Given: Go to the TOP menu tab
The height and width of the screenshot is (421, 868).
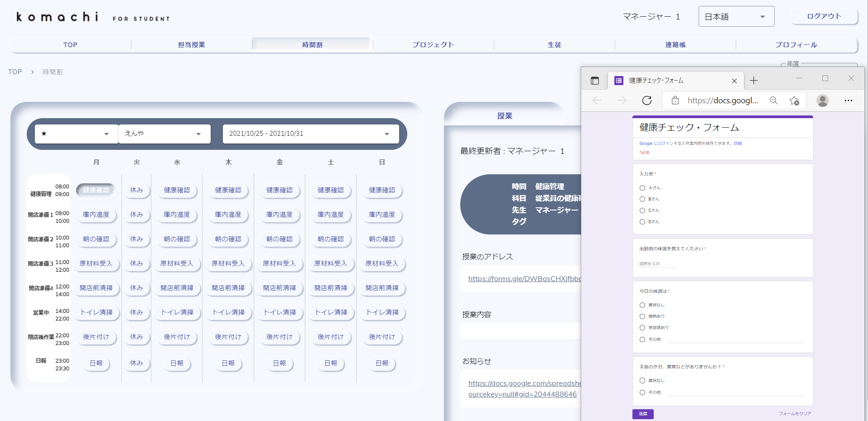Looking at the screenshot, I should click(x=70, y=45).
